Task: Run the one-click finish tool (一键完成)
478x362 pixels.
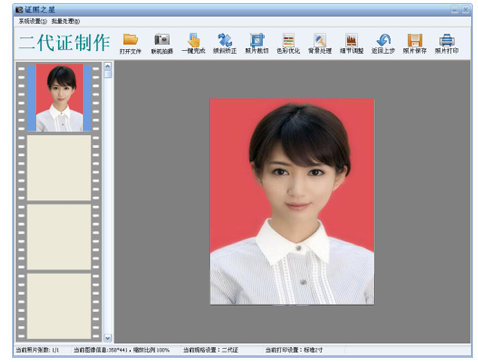Action: coord(193,44)
